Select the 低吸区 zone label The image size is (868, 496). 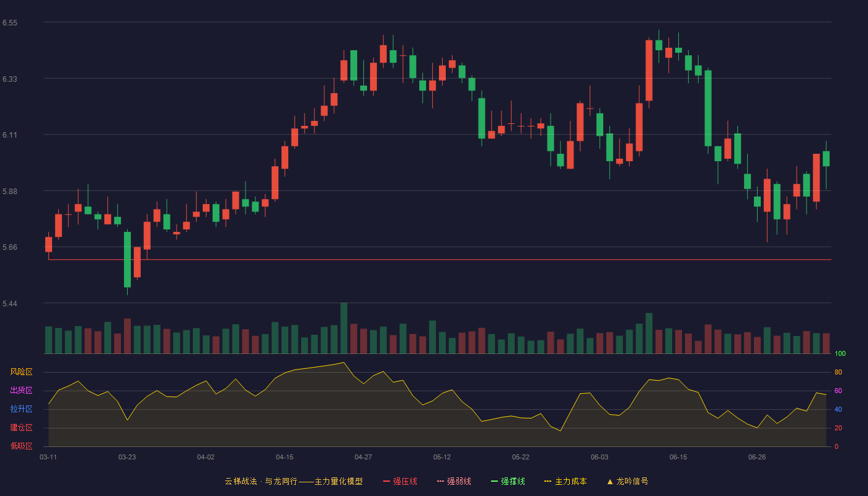[22, 446]
